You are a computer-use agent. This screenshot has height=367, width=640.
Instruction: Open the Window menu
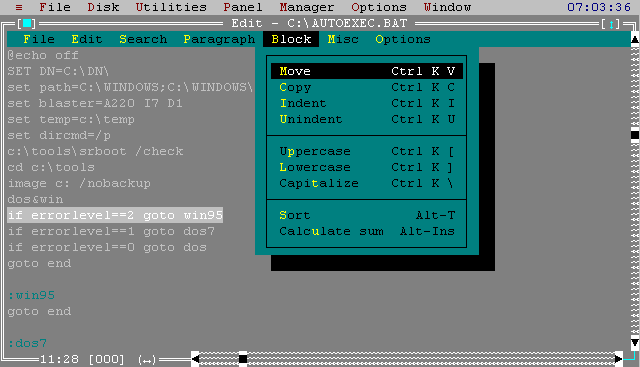447,7
